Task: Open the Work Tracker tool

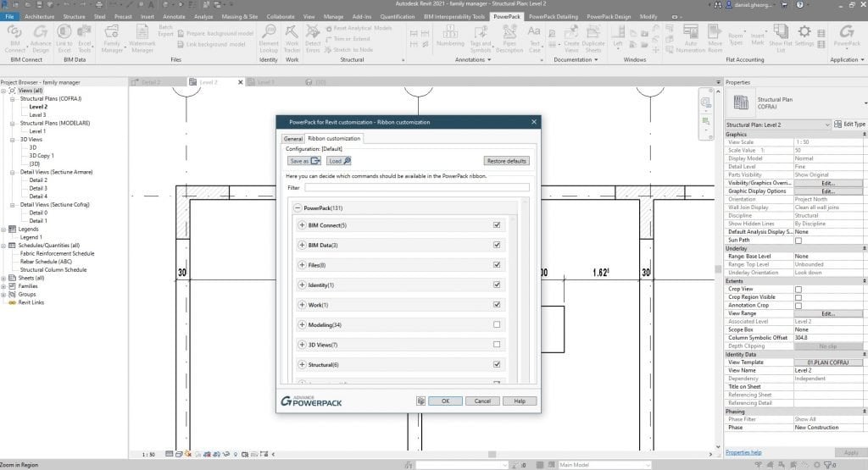Action: tap(292, 37)
